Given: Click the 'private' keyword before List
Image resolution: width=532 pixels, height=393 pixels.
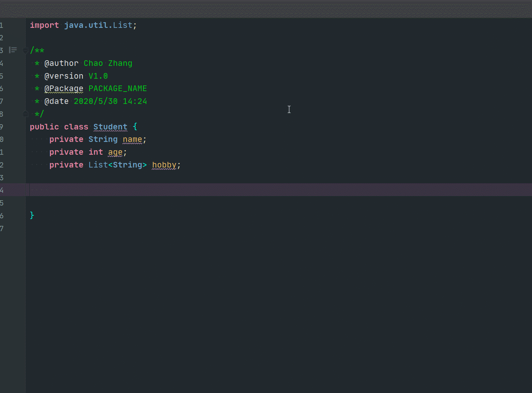Looking at the screenshot, I should [x=66, y=165].
